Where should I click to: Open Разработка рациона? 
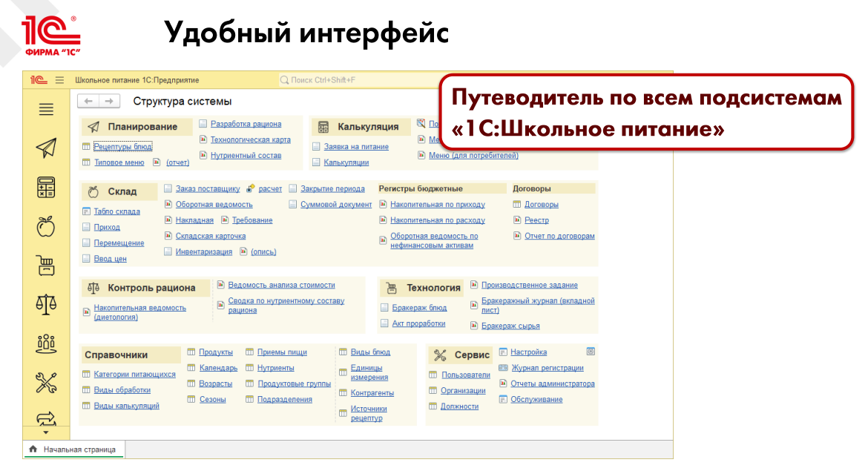tap(246, 124)
